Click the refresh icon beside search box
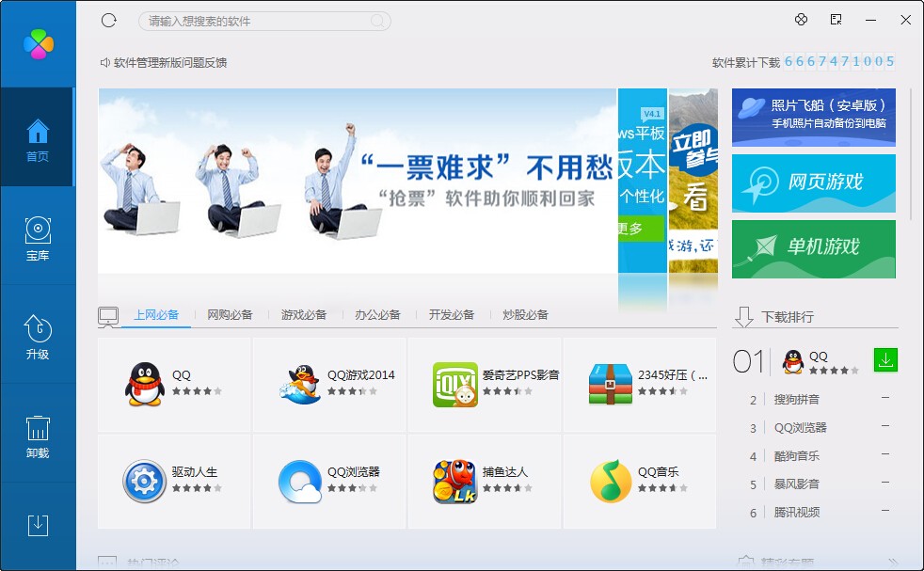Screen dimensions: 924x571 (x=109, y=21)
